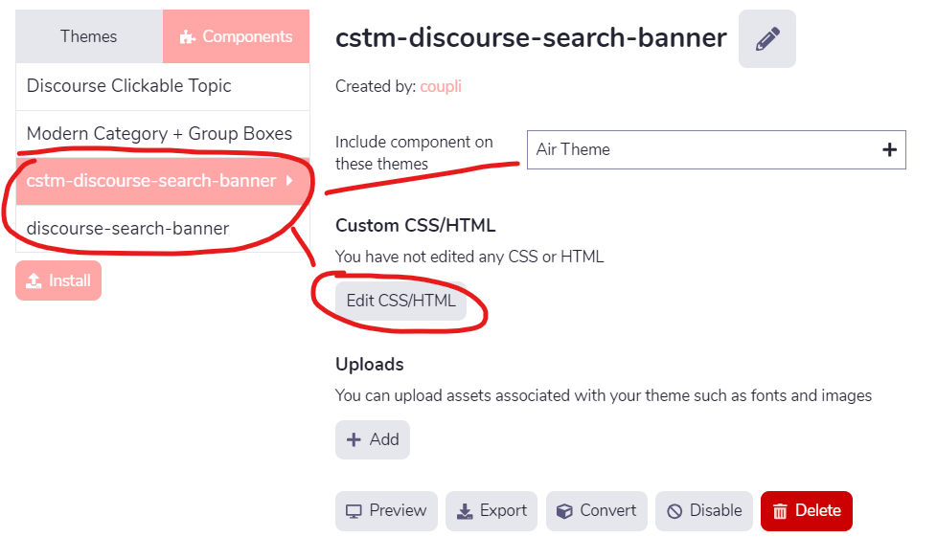Click the plus icon on Add button
The image size is (937, 560).
point(354,439)
